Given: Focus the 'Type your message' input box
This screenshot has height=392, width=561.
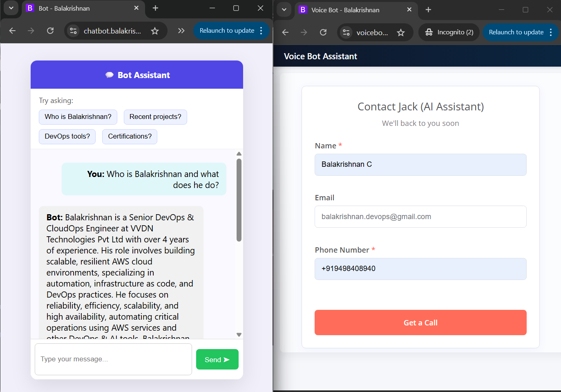Looking at the screenshot, I should click(113, 359).
